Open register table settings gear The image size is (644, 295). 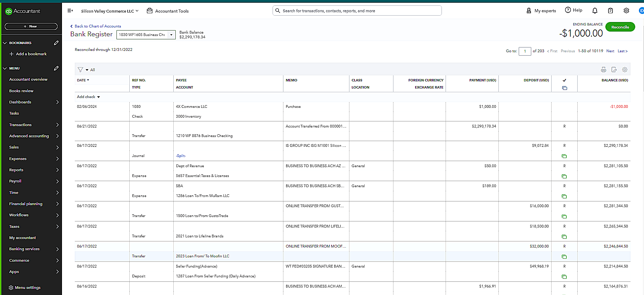625,70
